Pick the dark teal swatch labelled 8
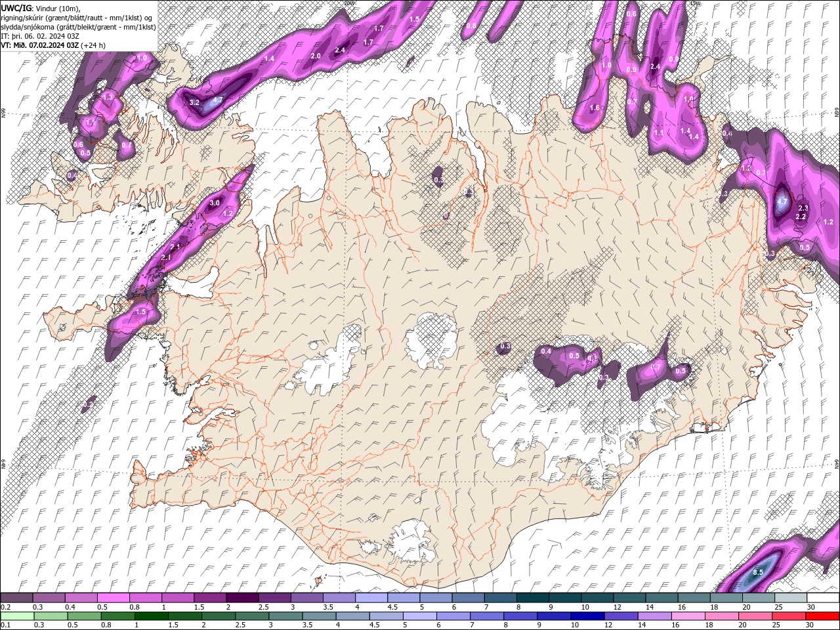This screenshot has height=630, width=840. (x=532, y=598)
